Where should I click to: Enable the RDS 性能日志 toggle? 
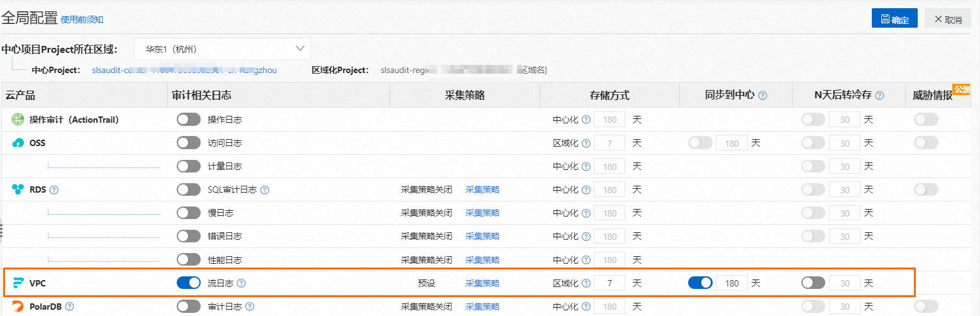pos(189,259)
